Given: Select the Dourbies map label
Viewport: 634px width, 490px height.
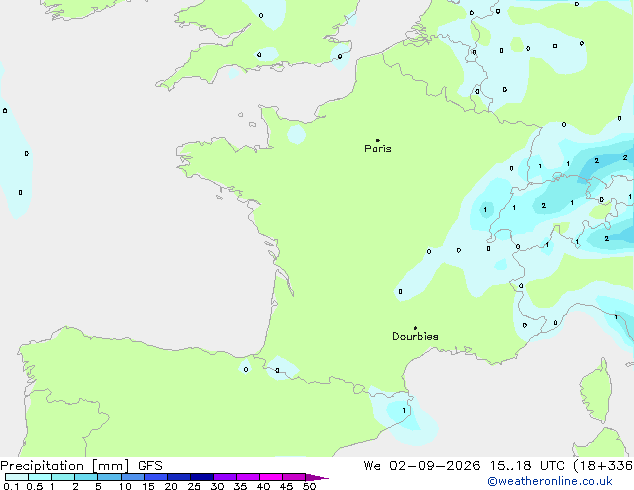Looking at the screenshot, I should 415,336.
